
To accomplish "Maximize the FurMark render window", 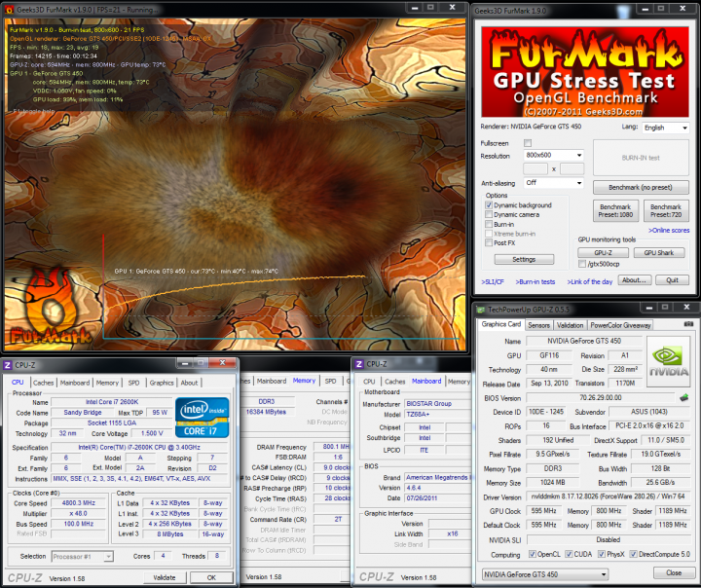I will (x=430, y=8).
